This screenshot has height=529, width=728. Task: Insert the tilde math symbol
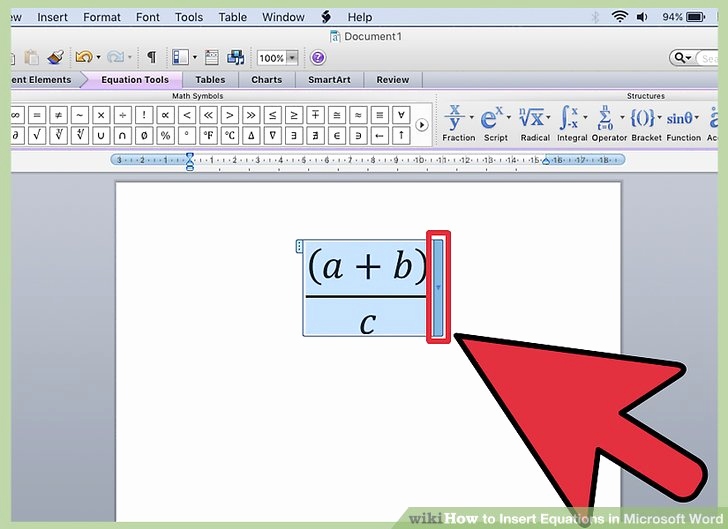click(x=79, y=115)
